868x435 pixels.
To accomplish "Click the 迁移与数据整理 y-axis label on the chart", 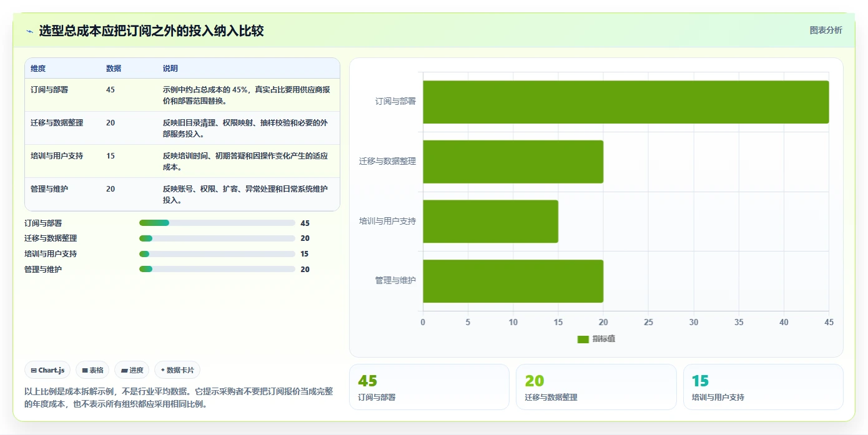I will [x=387, y=161].
